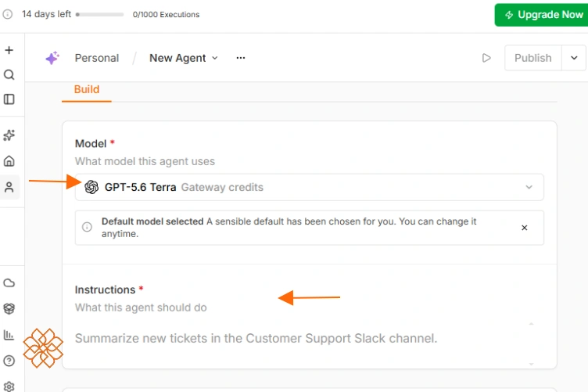
Task: Click the Publish button
Action: [x=533, y=58]
